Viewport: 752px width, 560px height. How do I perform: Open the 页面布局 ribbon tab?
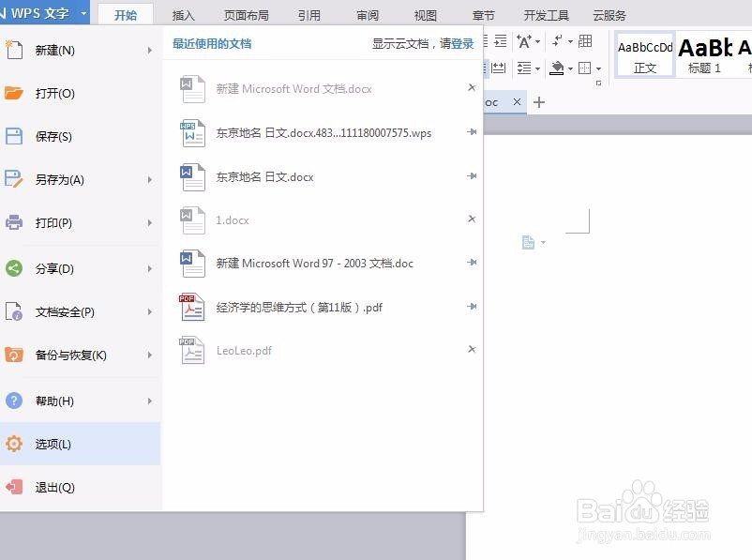246,15
